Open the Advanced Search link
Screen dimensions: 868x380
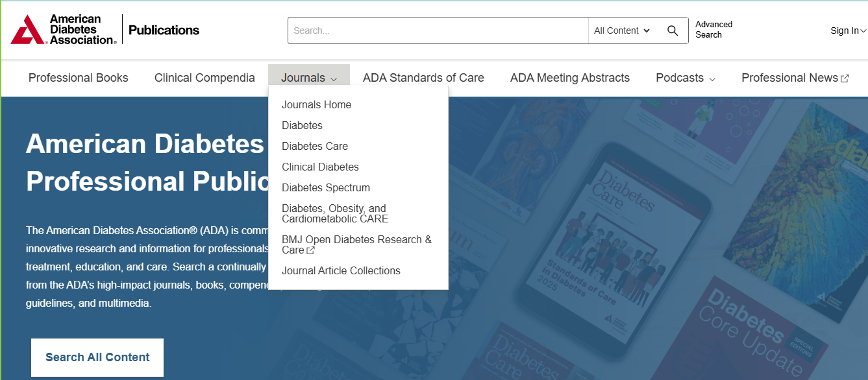(x=713, y=30)
